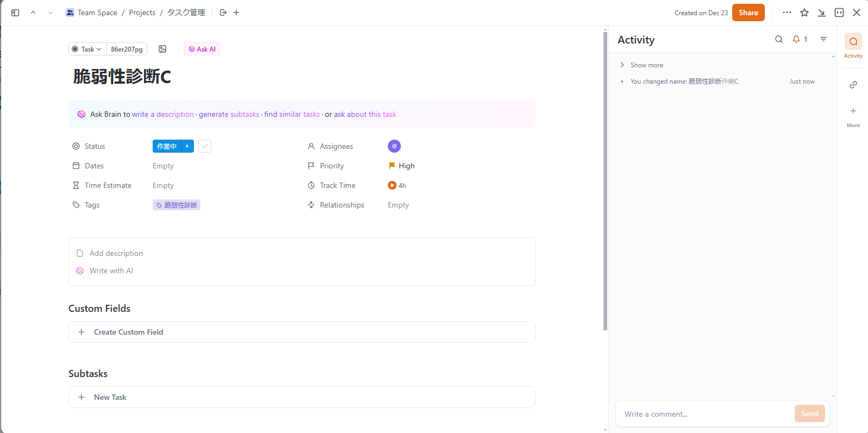Start the Track Time play button
The width and height of the screenshot is (868, 433).
tap(392, 185)
